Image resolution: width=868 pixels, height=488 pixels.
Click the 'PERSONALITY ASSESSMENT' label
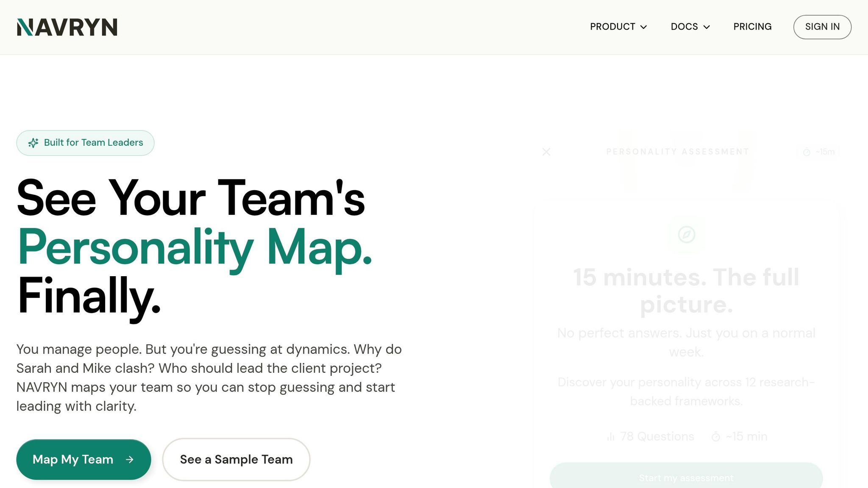[x=678, y=152]
